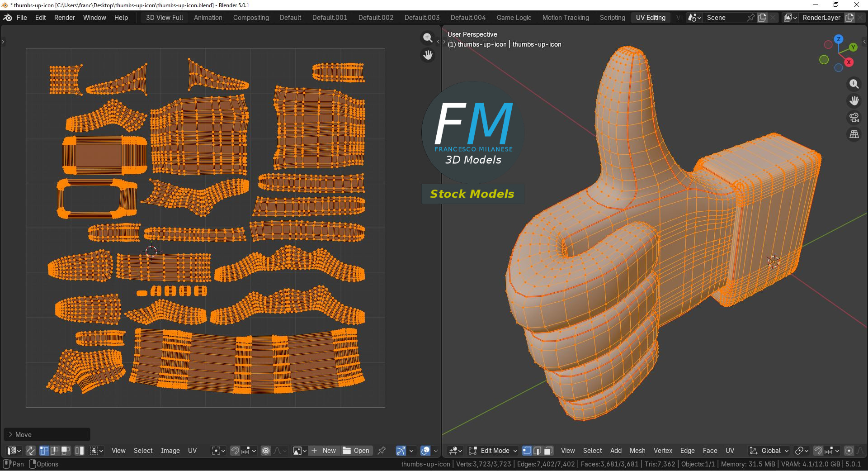Viewport: 868px width, 471px height.
Task: Open UV gizmo options dropdown arrow
Action: (411, 451)
